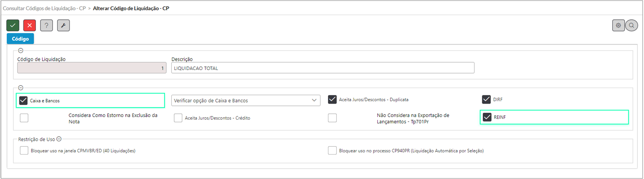Screen dimensions: 644x179
Task: Select the Código tab
Action: tap(20, 39)
